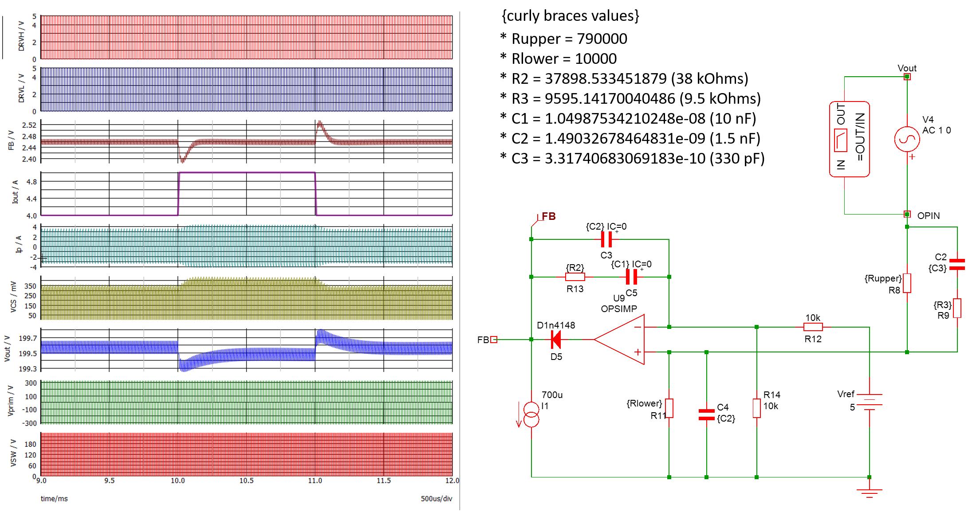Click the IN/OUT Bode probe block
Viewport: 980px width, 512px height.
849,139
